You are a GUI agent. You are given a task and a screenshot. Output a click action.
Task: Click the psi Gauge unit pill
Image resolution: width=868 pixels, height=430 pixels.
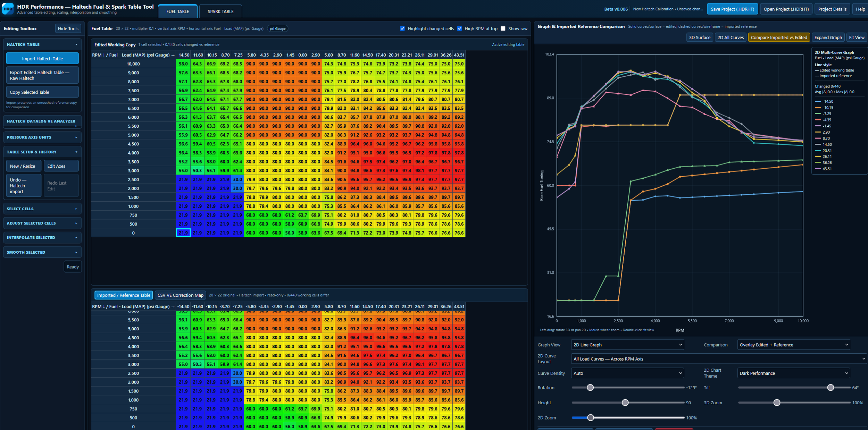[x=278, y=28]
